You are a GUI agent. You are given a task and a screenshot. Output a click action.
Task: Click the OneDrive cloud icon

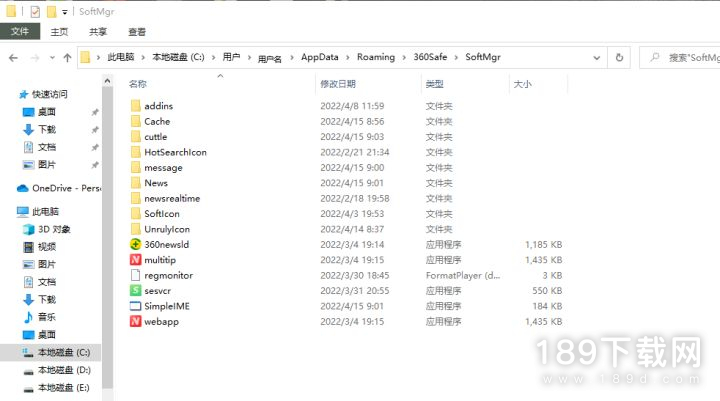click(x=22, y=188)
